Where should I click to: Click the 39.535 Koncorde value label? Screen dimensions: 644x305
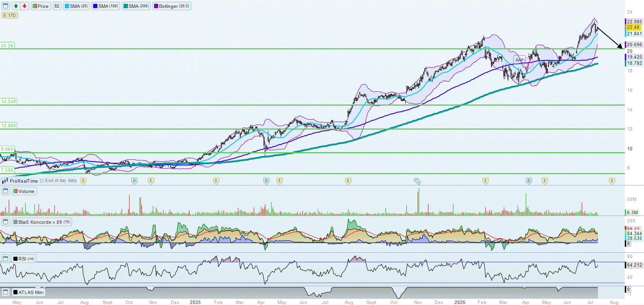coord(634,238)
